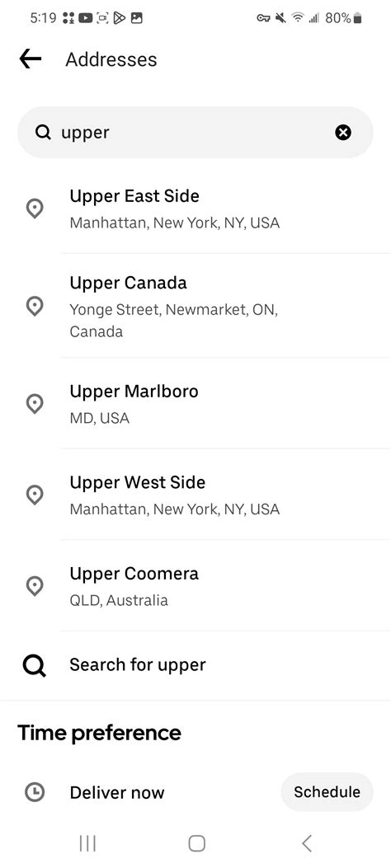Image resolution: width=391 pixels, height=868 pixels.
Task: Tap the location pin beside Upper Marlboro
Action: (x=35, y=404)
